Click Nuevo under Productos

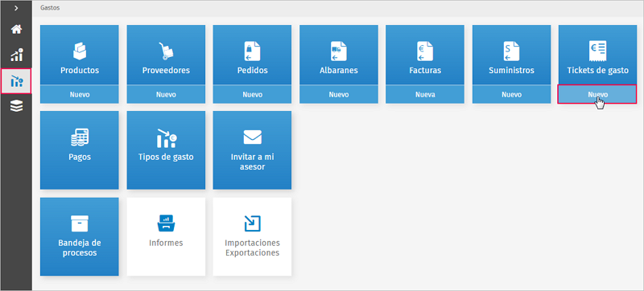tap(79, 95)
